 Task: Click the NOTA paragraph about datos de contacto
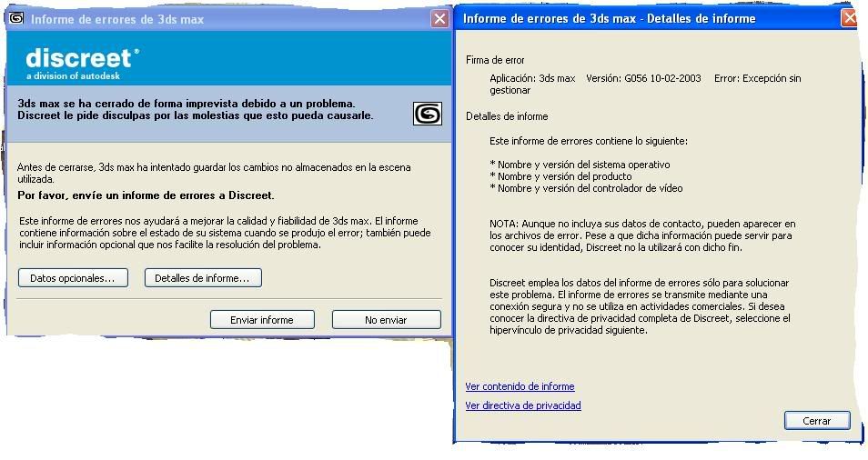point(642,235)
